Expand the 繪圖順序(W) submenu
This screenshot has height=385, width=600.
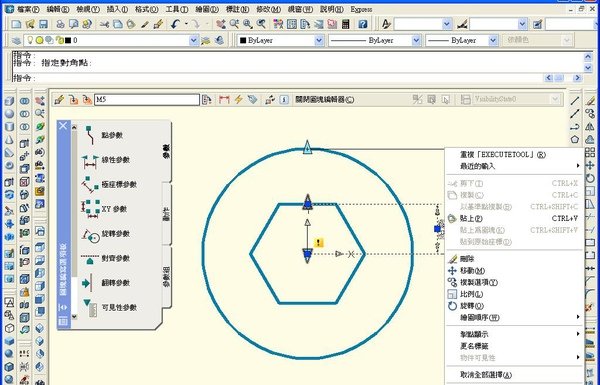tap(514, 318)
